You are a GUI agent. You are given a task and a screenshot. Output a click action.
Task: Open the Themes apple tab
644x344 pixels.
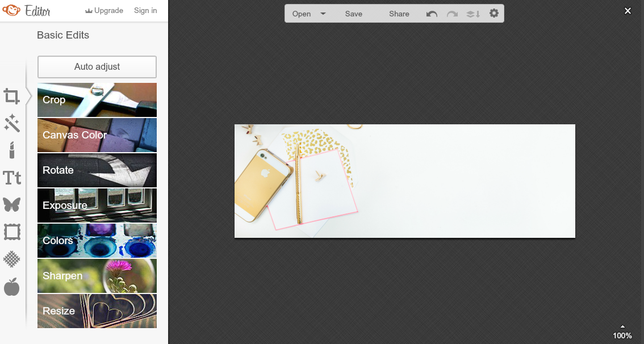12,287
